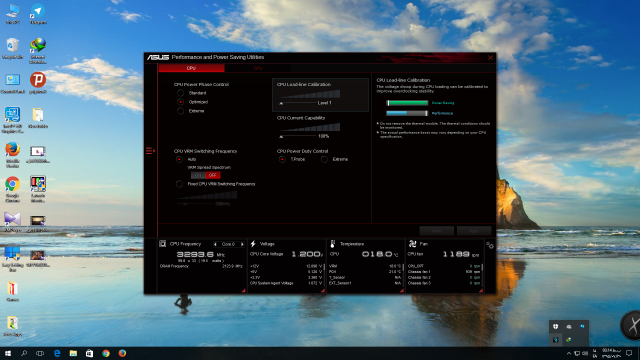Image resolution: width=640 pixels, height=360 pixels.
Task: Open the Internet Download Manager shortcut
Action: [x=38, y=51]
